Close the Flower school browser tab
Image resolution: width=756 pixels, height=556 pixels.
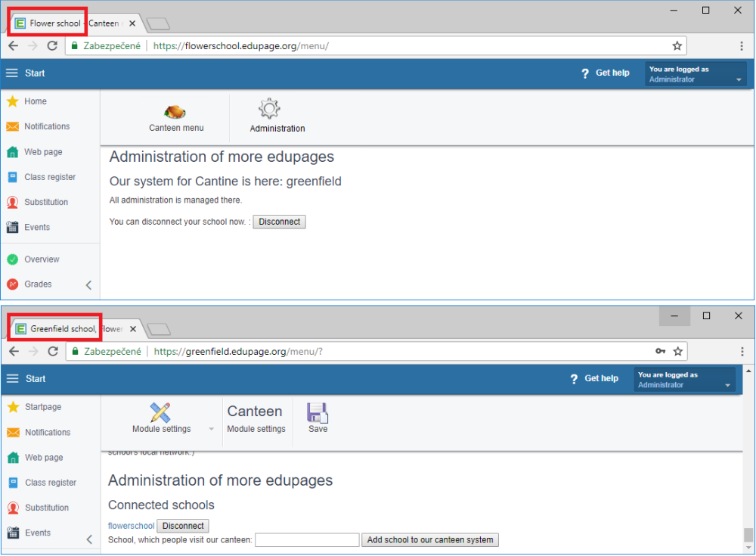pos(132,23)
